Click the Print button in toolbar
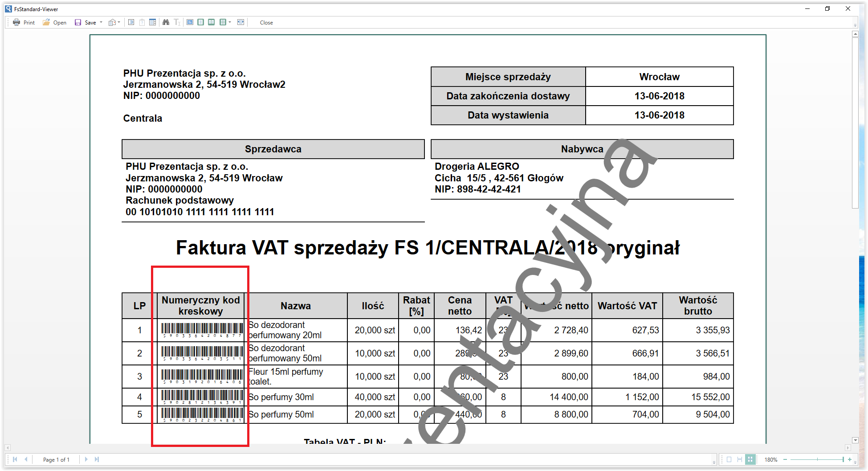This screenshot has width=868, height=471. [x=24, y=22]
